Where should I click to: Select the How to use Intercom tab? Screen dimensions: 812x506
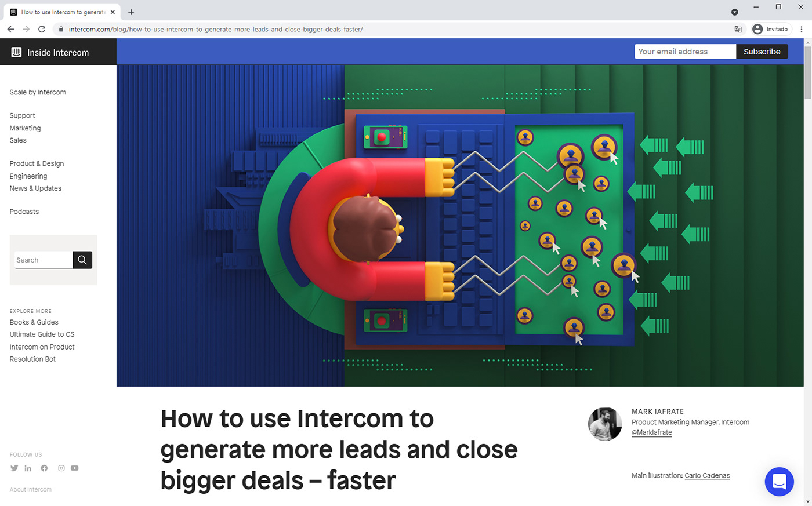[63, 12]
